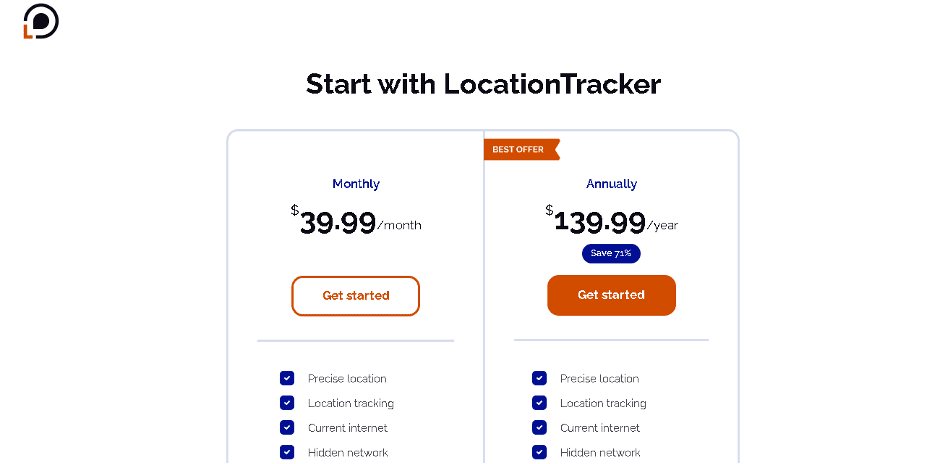The width and height of the screenshot is (941, 464).
Task: Toggle Hidden network checkbox in Annually plan
Action: 539,452
